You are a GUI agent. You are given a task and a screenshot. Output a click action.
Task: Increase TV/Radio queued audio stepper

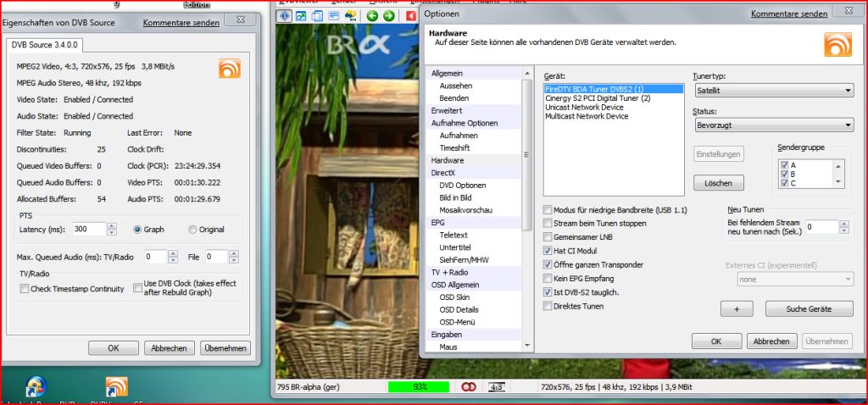(x=173, y=254)
